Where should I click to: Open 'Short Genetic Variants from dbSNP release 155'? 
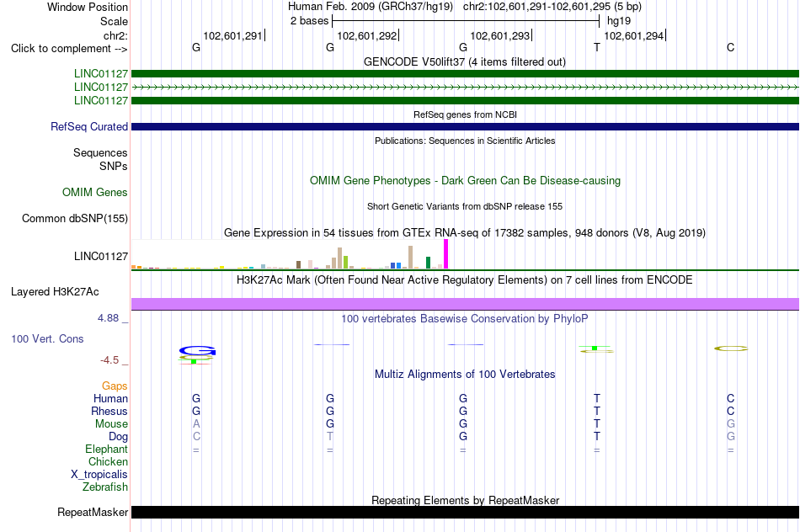point(465,206)
